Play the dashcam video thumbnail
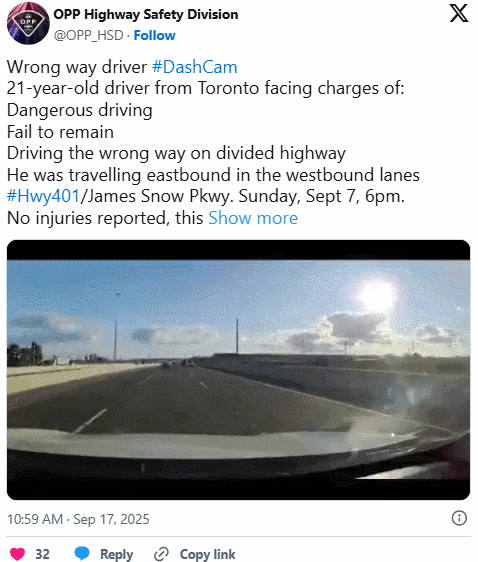This screenshot has height=562, width=478. (238, 370)
